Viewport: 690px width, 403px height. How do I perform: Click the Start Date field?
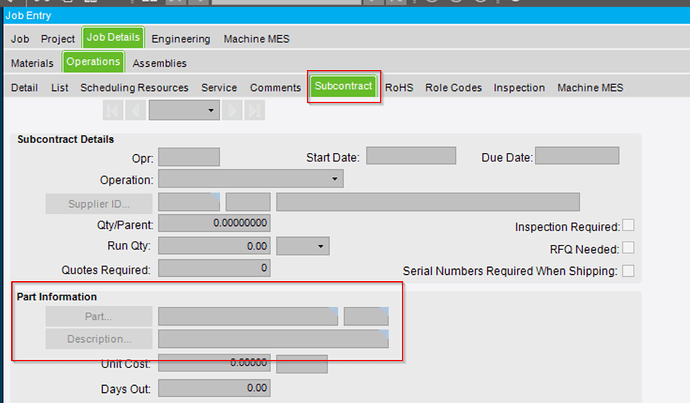click(x=411, y=156)
